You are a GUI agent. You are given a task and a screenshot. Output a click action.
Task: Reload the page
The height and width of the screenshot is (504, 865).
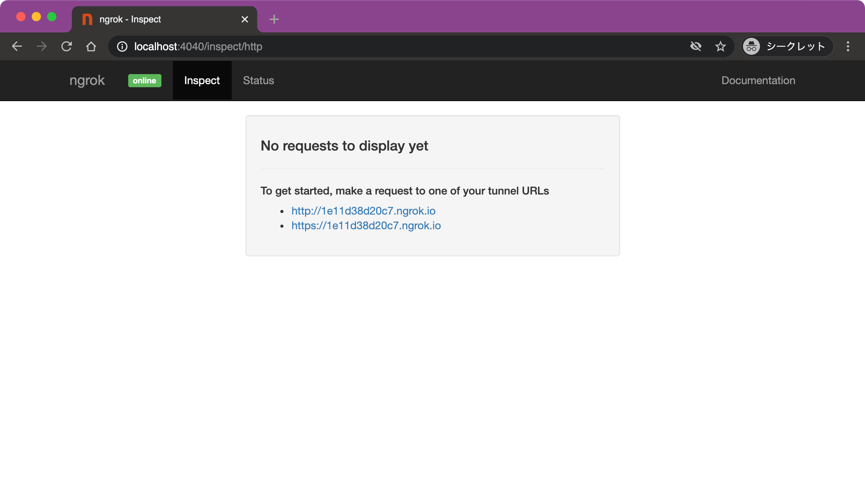click(66, 46)
